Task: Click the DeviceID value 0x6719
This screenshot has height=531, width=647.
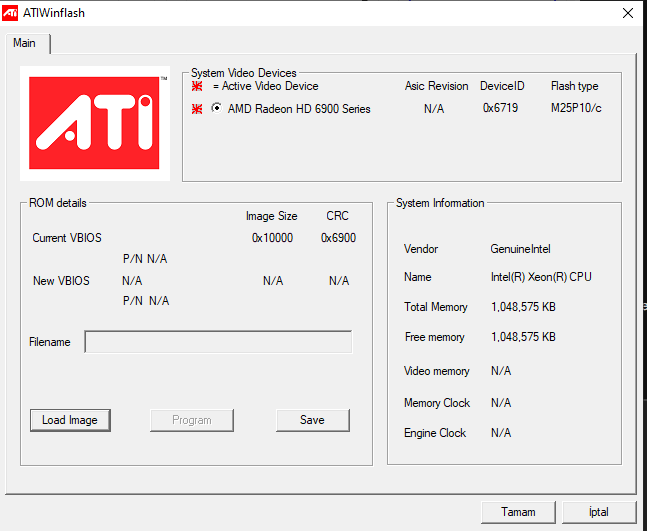Action: click(x=501, y=108)
